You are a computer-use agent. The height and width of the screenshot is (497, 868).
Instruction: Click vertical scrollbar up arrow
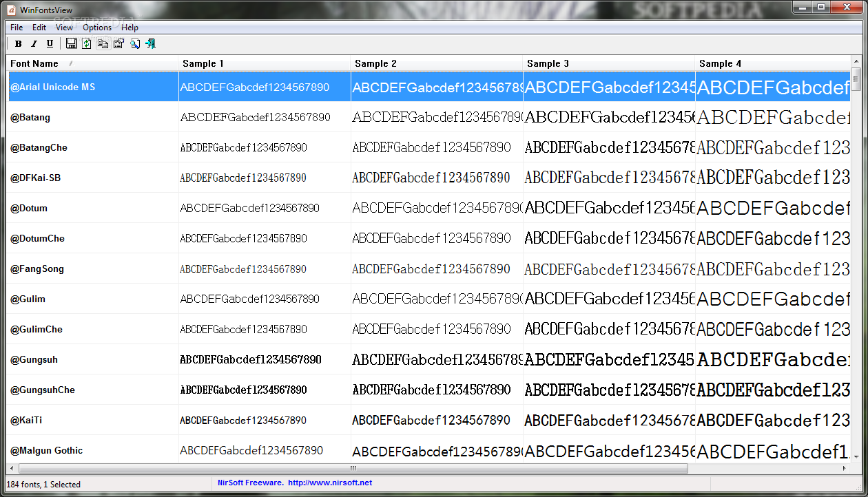856,62
